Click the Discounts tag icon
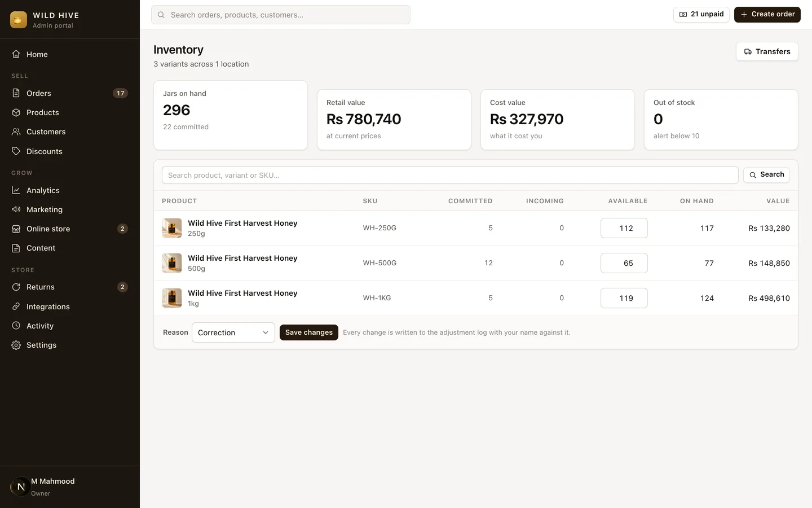The height and width of the screenshot is (508, 812). click(16, 151)
